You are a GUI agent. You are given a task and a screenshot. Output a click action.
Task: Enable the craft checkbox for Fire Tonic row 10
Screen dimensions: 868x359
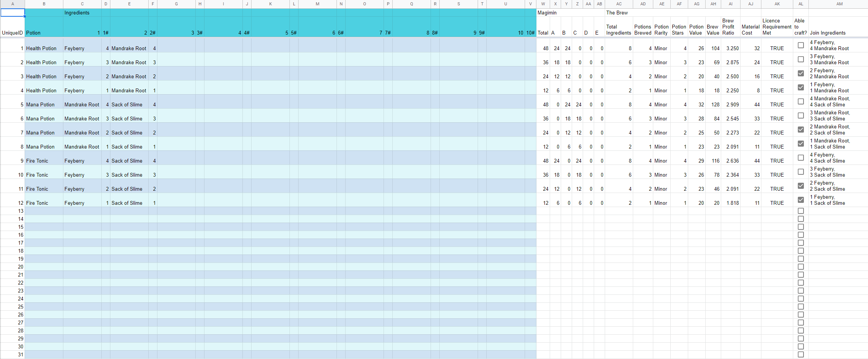click(x=800, y=172)
